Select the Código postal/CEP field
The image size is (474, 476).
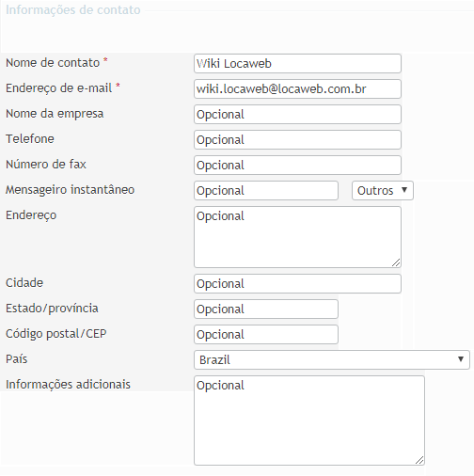(x=266, y=335)
